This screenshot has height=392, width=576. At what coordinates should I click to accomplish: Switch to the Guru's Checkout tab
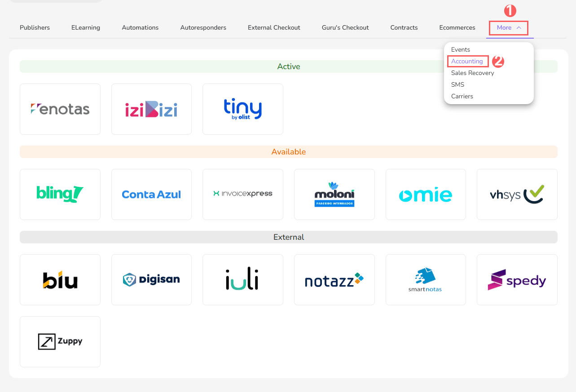pyautogui.click(x=345, y=28)
